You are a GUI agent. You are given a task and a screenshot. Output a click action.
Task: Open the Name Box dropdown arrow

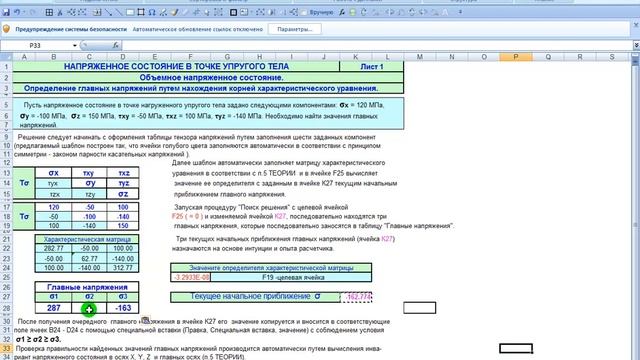[x=75, y=45]
